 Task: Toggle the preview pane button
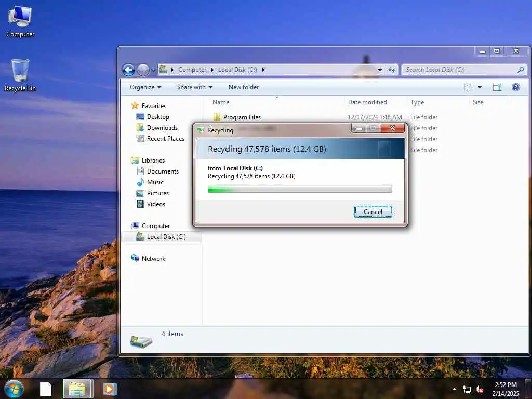pyautogui.click(x=497, y=87)
